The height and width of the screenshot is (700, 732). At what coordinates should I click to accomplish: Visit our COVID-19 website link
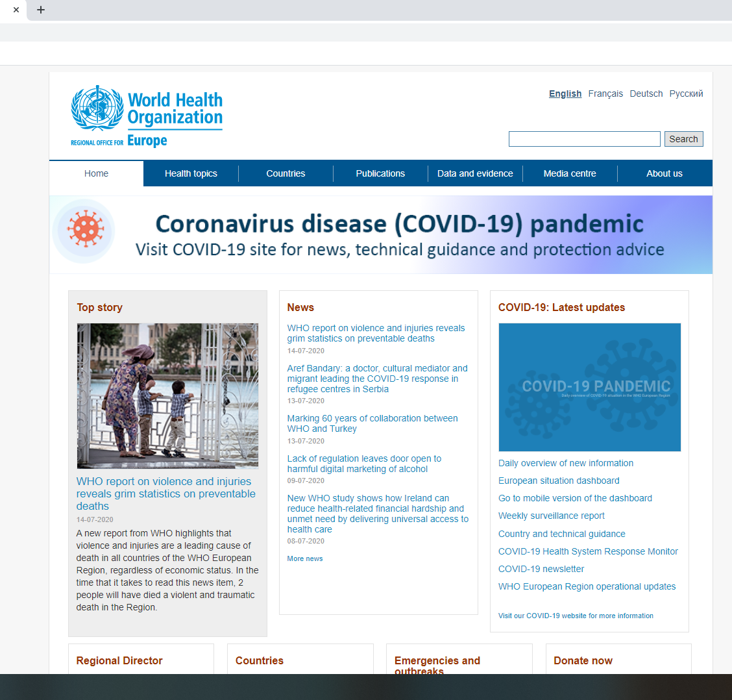[576, 616]
